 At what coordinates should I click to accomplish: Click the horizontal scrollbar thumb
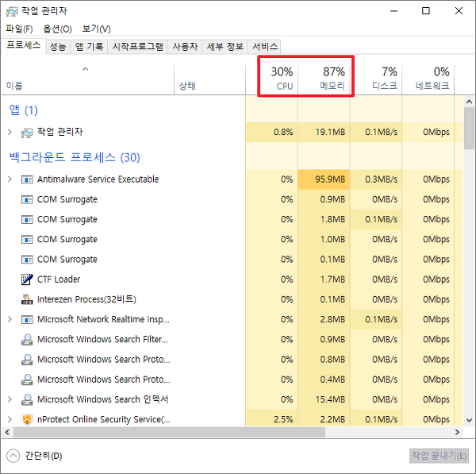pos(169,432)
